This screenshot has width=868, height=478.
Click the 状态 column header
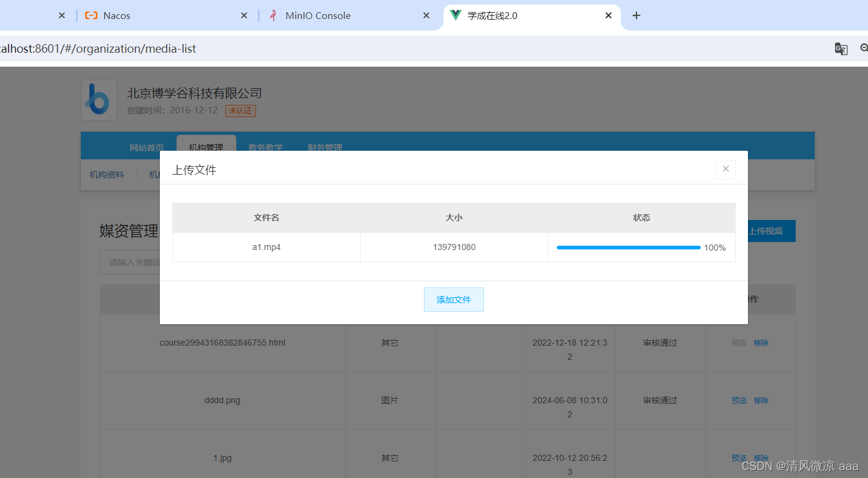[x=641, y=218]
